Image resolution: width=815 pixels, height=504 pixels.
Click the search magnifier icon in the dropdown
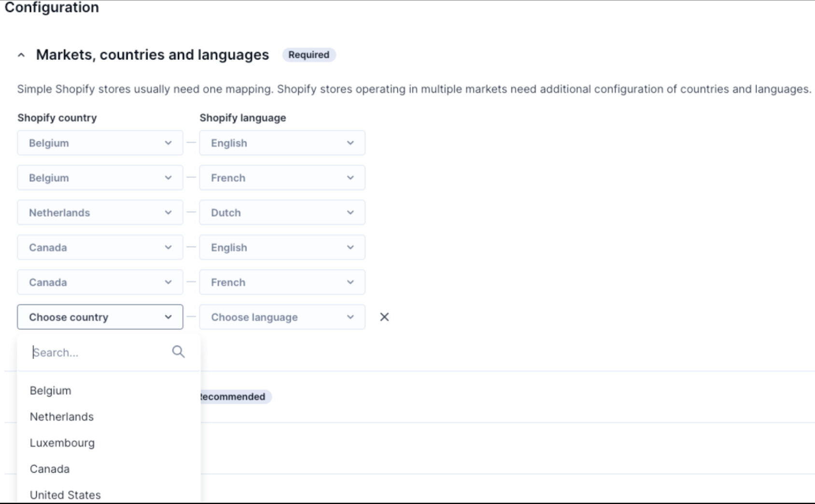tap(178, 352)
